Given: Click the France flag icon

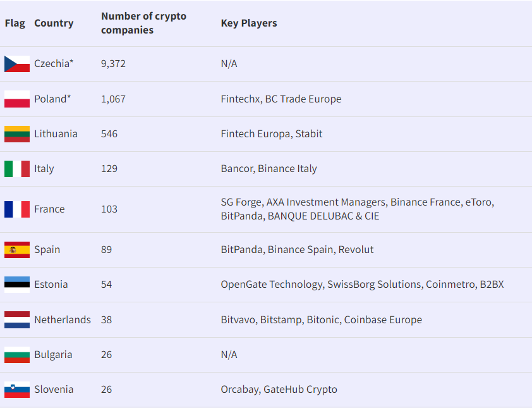Looking at the screenshot, I should [x=17, y=209].
